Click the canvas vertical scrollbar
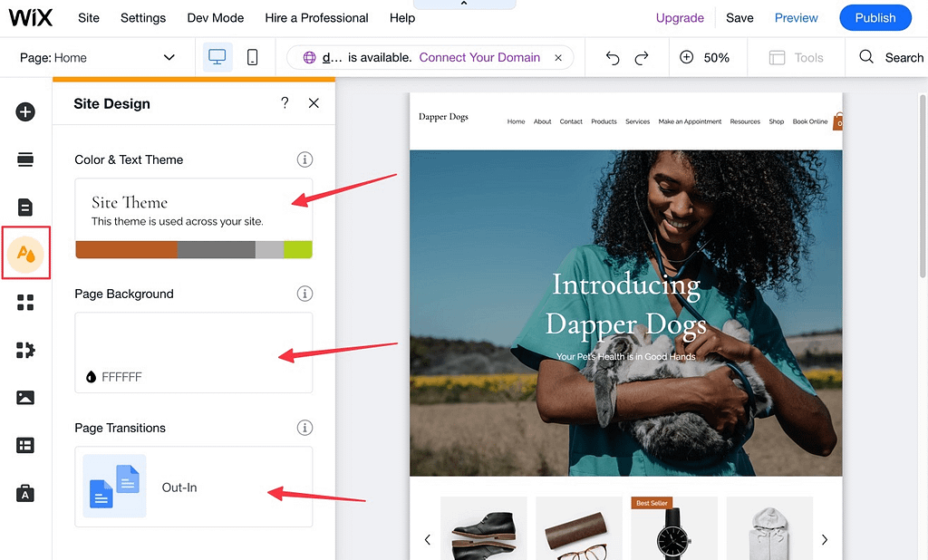Image resolution: width=928 pixels, height=560 pixels. click(922, 185)
